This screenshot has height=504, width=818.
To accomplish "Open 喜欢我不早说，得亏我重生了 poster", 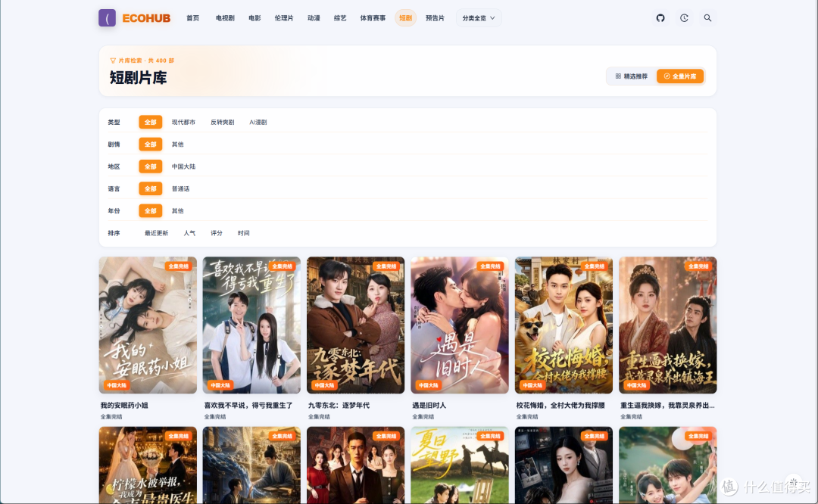I will (x=251, y=325).
